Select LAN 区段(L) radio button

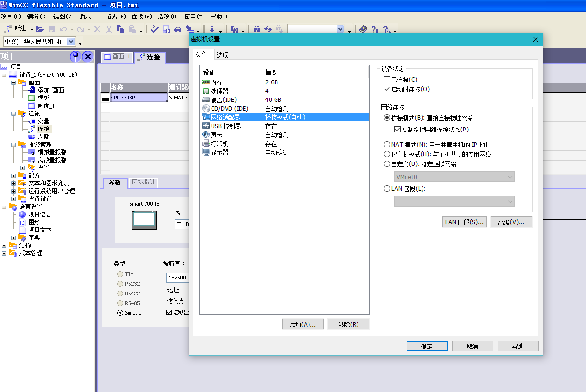click(387, 188)
